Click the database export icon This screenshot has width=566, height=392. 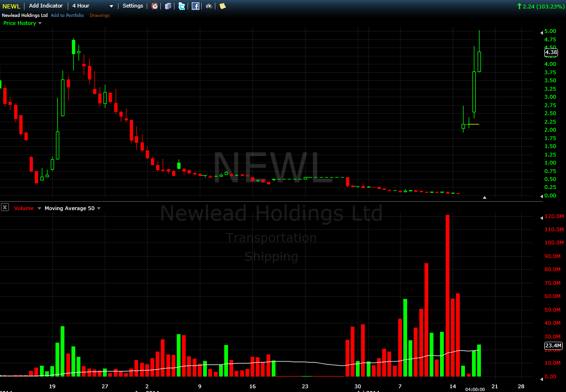[168, 6]
